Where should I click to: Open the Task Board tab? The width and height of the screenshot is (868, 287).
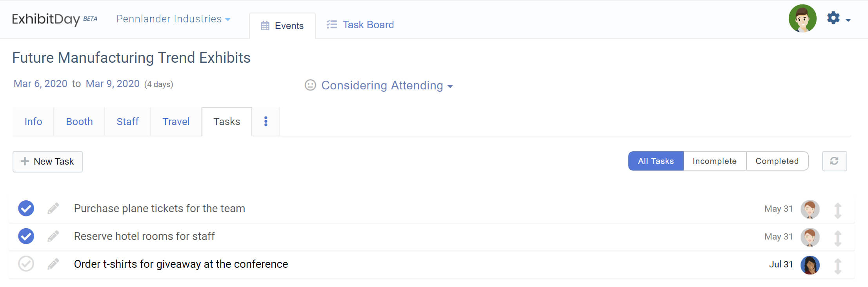pyautogui.click(x=360, y=25)
